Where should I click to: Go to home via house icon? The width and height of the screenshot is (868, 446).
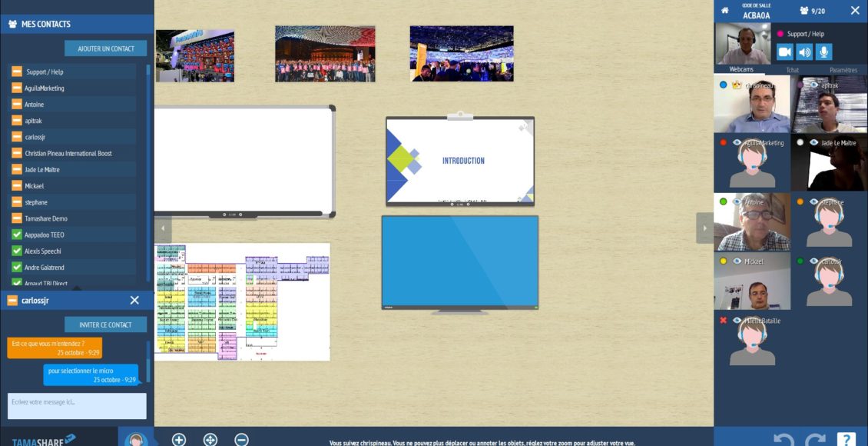tap(724, 10)
